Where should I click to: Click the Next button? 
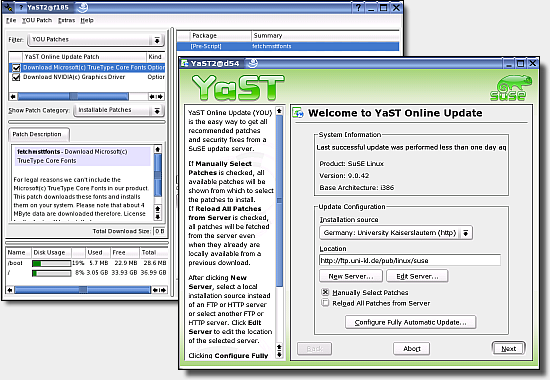click(509, 348)
